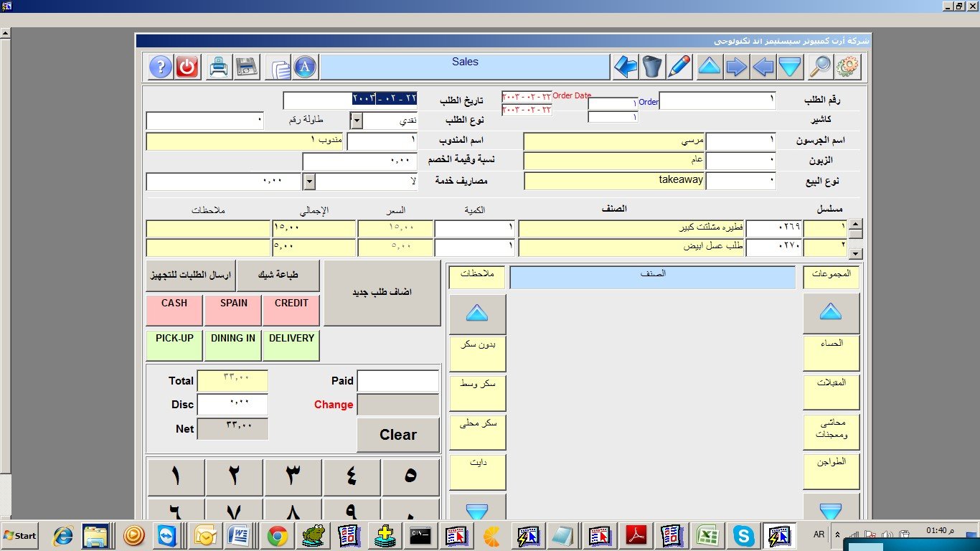The height and width of the screenshot is (551, 980).
Task: Open settings with the gear icon
Action: (847, 67)
